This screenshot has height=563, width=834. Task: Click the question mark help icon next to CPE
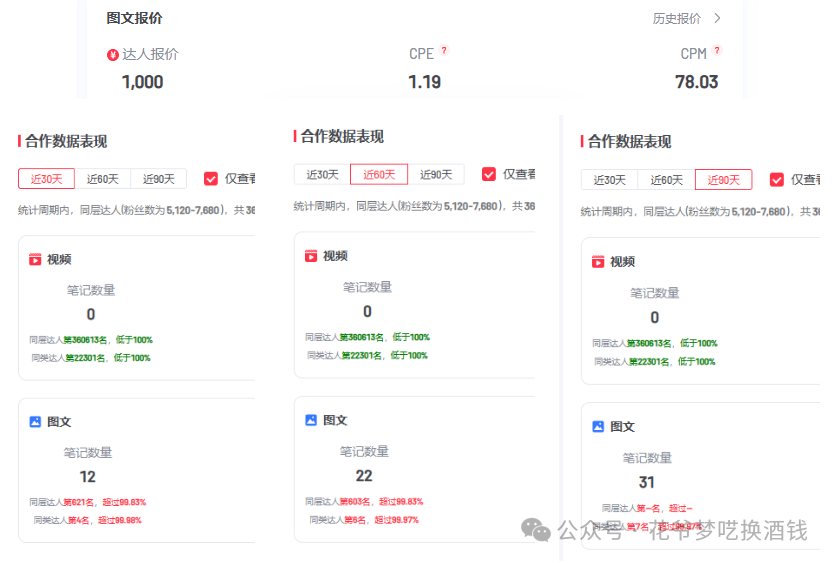444,50
